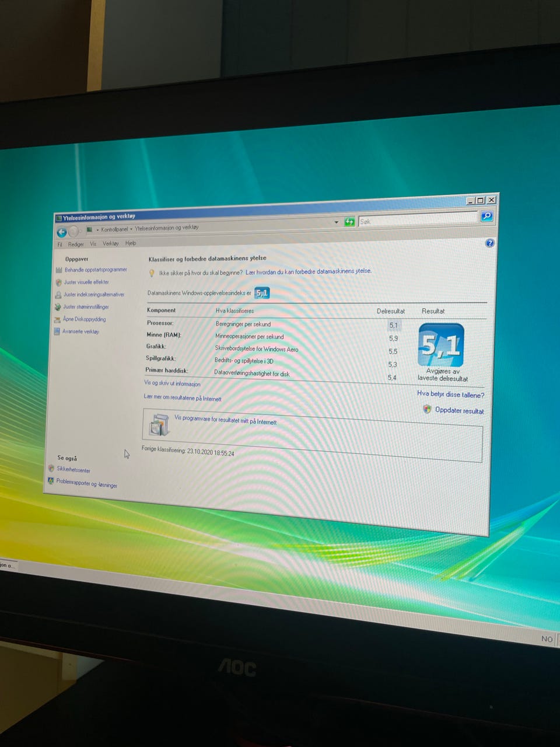
Task: Click the Juster indekseringsalternativer icon
Action: [x=58, y=294]
